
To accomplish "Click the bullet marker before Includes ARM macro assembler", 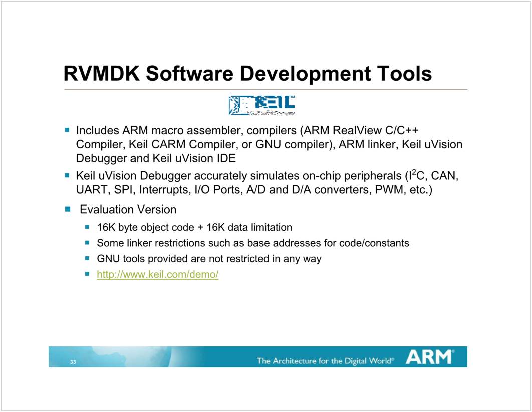I will pyautogui.click(x=67, y=130).
